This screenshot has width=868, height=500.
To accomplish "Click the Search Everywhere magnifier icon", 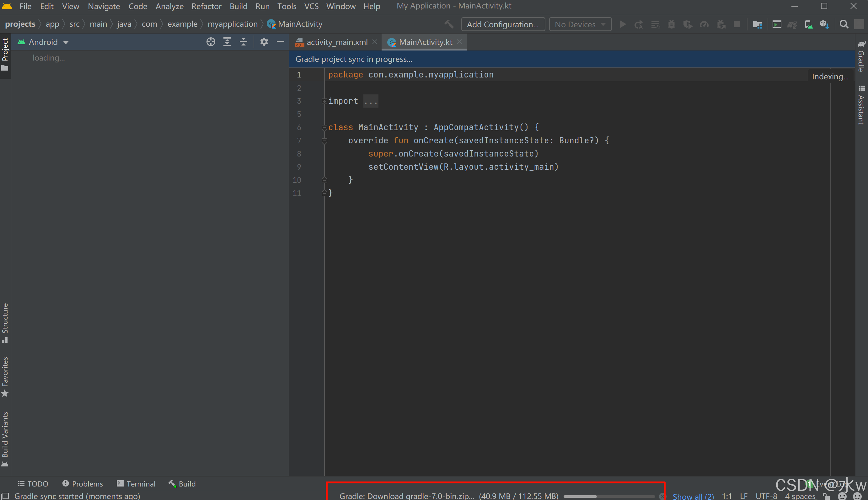I will [844, 24].
